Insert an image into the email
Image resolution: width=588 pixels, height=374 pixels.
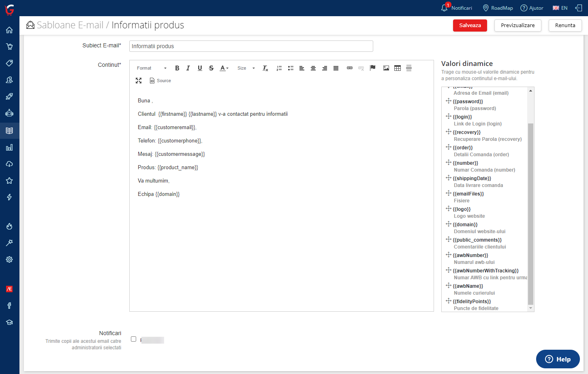[x=386, y=68]
